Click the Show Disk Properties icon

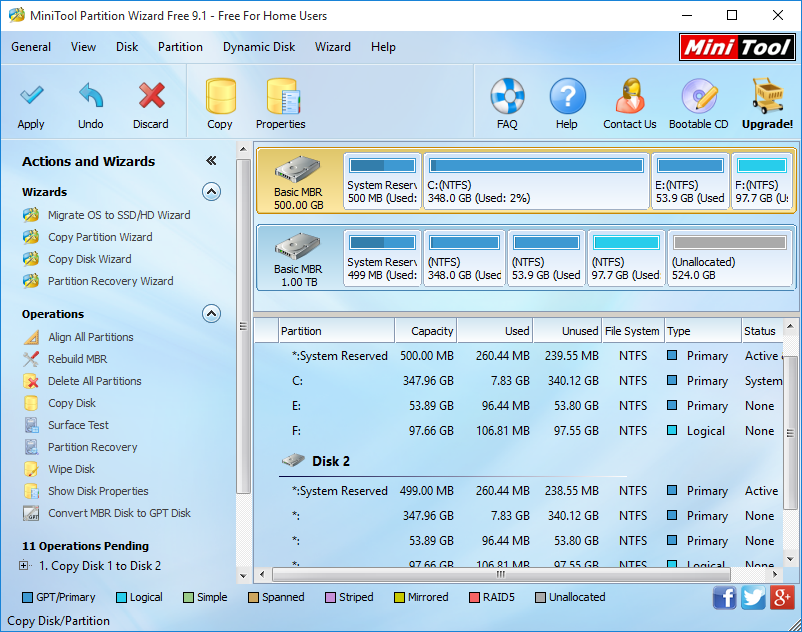[31, 491]
